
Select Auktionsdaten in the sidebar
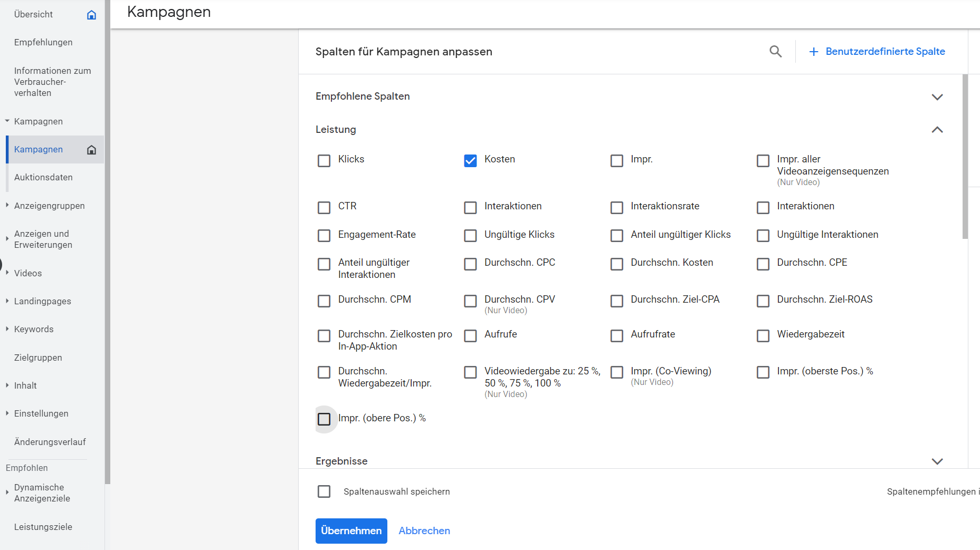tap(43, 178)
